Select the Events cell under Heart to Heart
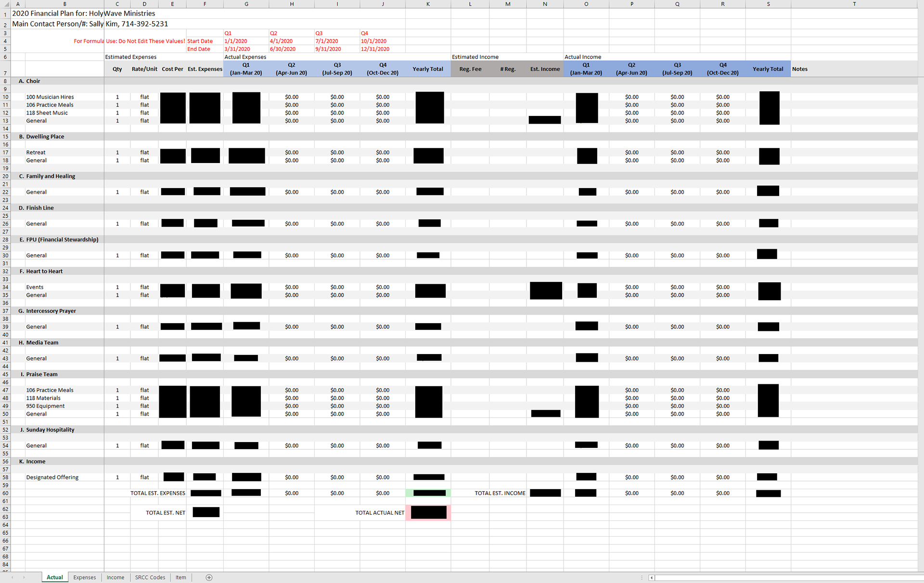 [x=35, y=287]
